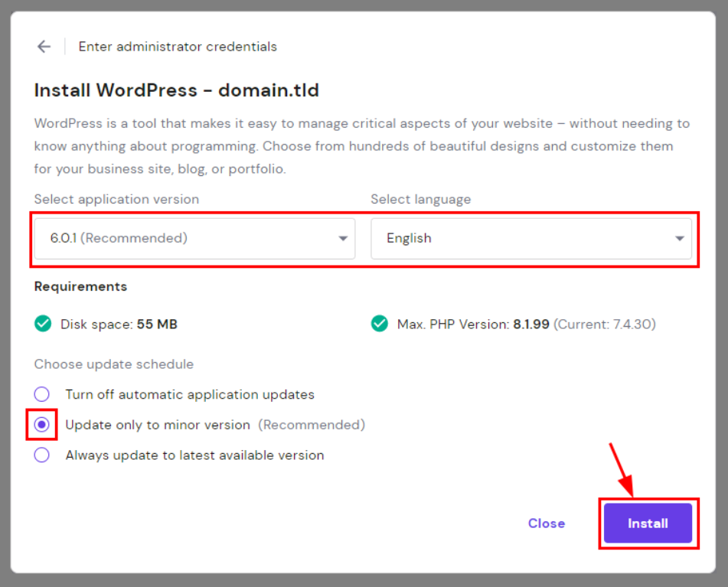The height and width of the screenshot is (587, 728).
Task: Enable 'Always update to latest available version'
Action: [x=42, y=455]
